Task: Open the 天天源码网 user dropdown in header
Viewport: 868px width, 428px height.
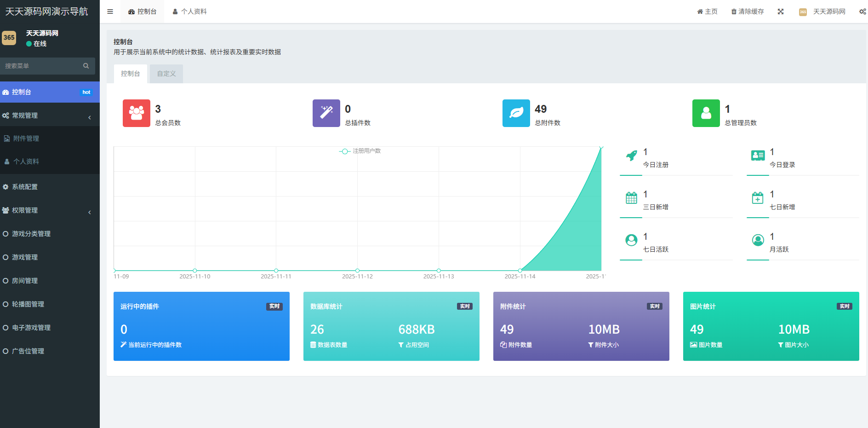Action: (x=822, y=12)
